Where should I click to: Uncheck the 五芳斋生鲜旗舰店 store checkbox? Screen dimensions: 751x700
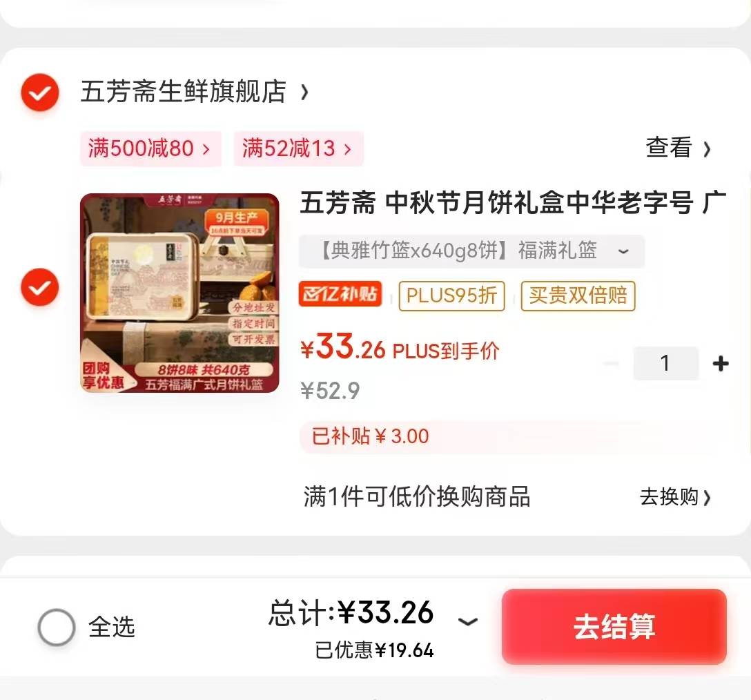coord(40,93)
